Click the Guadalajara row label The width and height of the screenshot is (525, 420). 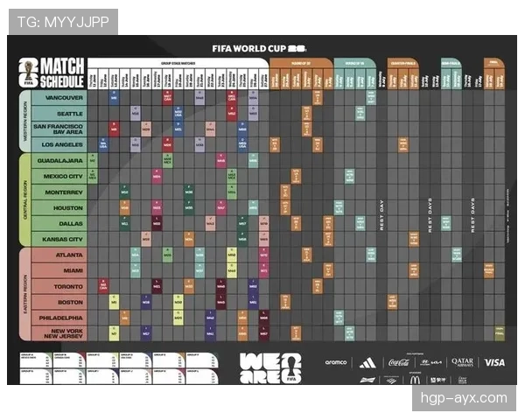click(59, 161)
